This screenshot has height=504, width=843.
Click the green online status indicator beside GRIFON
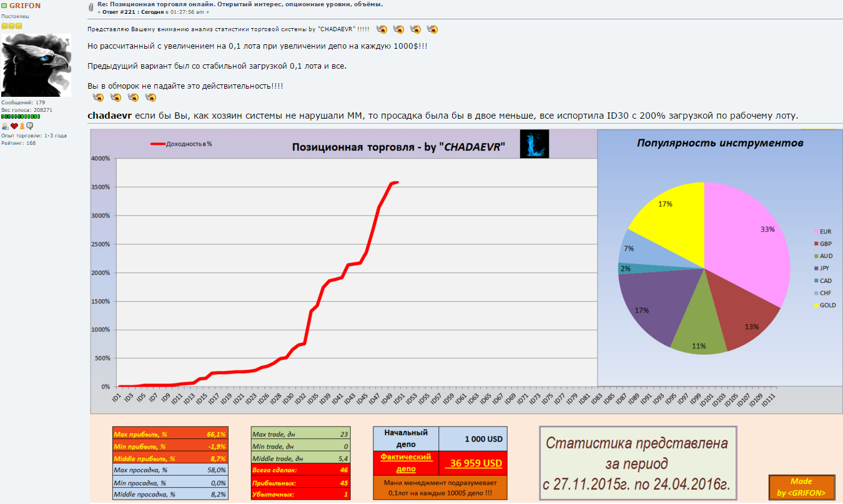click(x=4, y=6)
